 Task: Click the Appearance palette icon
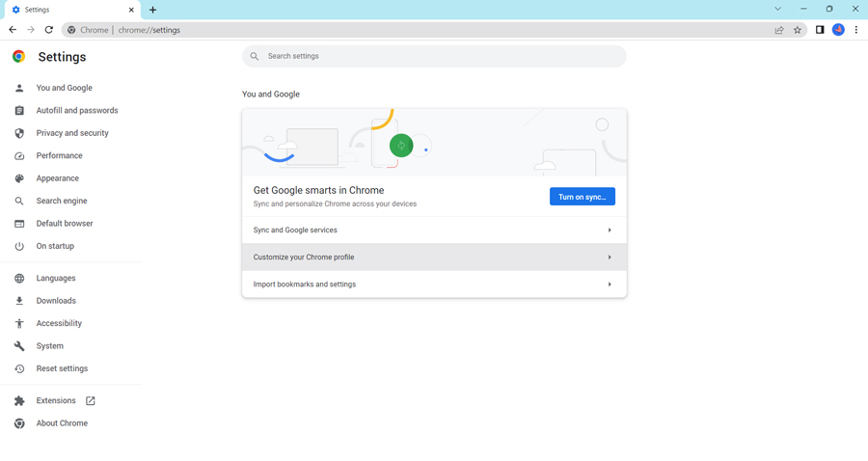pos(19,178)
